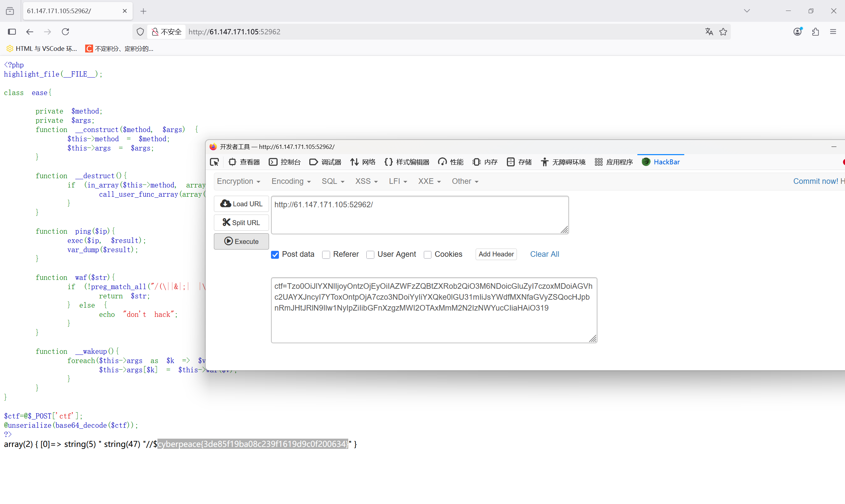The height and width of the screenshot is (504, 845).
Task: Click the browser reload icon
Action: [65, 32]
